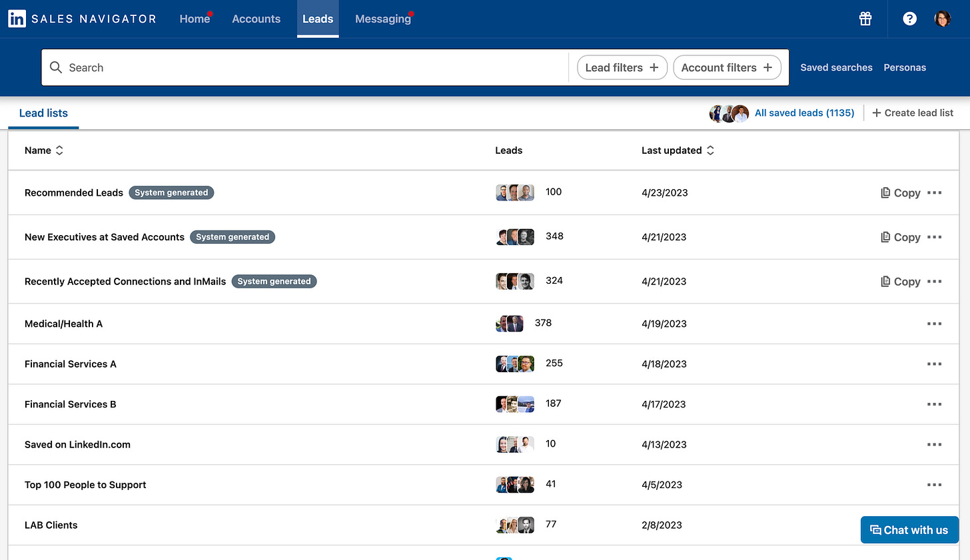Click Create lead list
The height and width of the screenshot is (560, 970).
[x=913, y=113]
